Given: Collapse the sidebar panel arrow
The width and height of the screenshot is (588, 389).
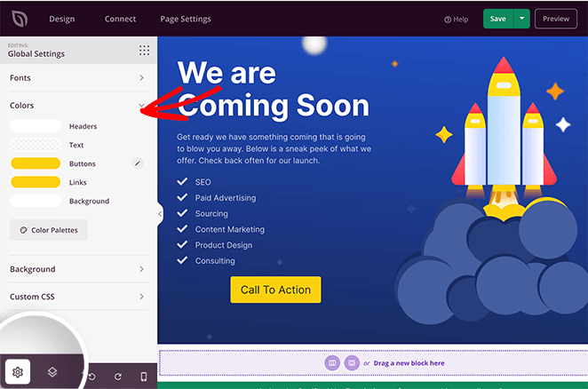Looking at the screenshot, I should (160, 214).
